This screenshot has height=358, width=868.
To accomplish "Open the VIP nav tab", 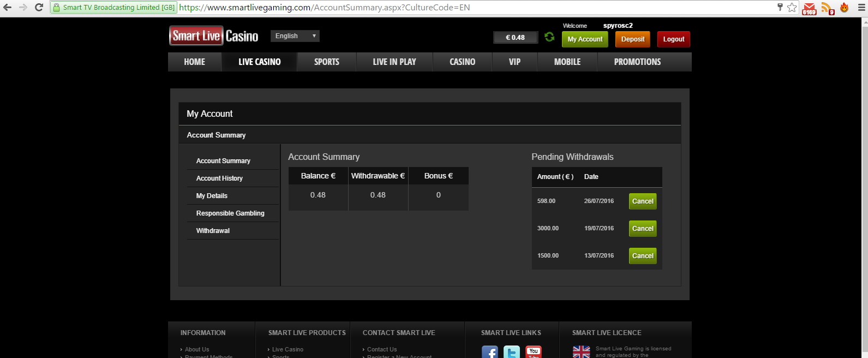I will point(515,62).
